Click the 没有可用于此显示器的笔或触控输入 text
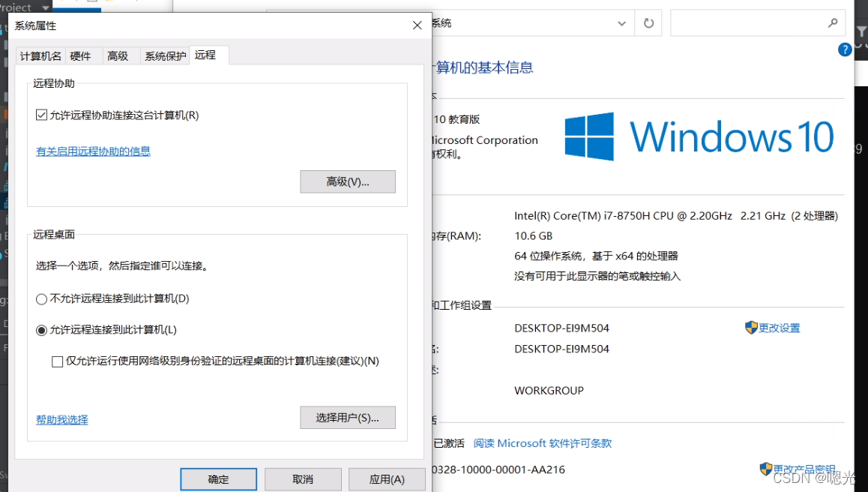Image resolution: width=868 pixels, height=492 pixels. click(x=597, y=276)
